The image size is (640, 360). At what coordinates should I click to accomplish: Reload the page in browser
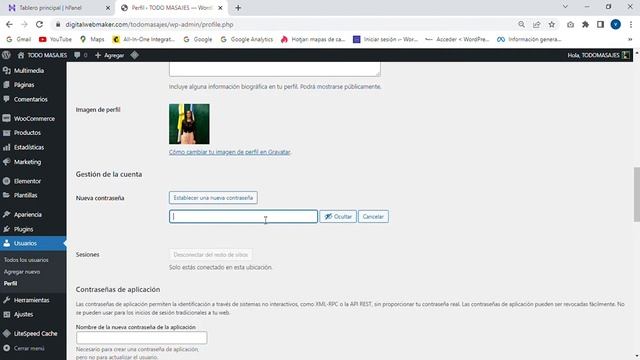[39, 24]
